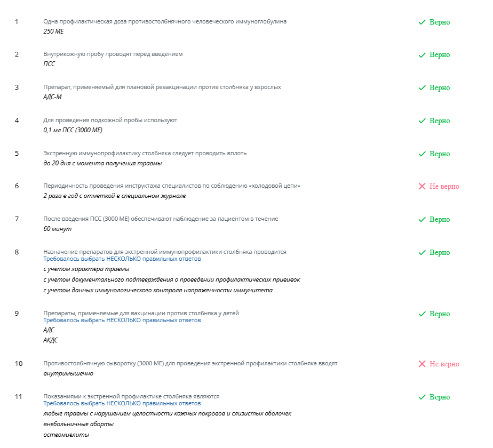Click the "Не верно" label for question 6
The height and width of the screenshot is (448, 493).
pyautogui.click(x=444, y=187)
